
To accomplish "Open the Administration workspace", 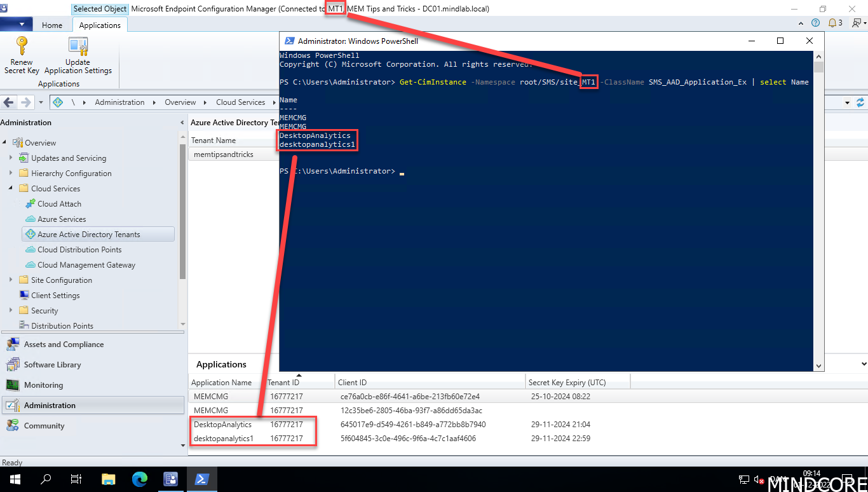I will 94,406.
